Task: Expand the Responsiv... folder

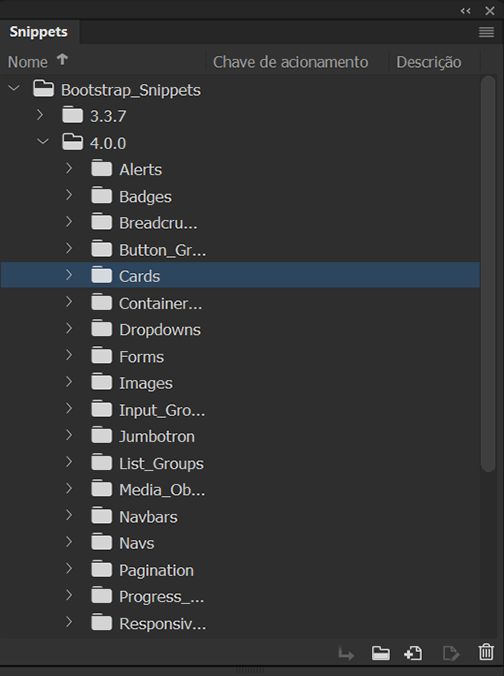Action: point(69,622)
